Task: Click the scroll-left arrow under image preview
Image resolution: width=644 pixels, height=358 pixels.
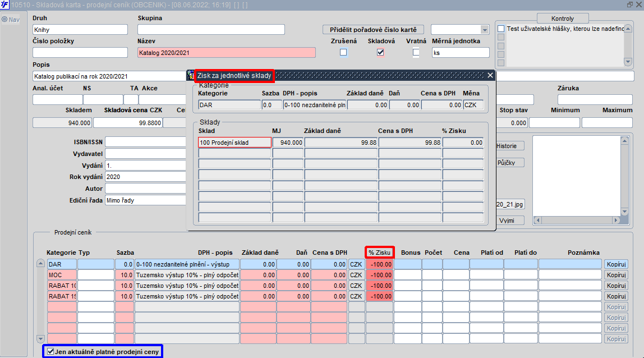Action: tap(537, 221)
